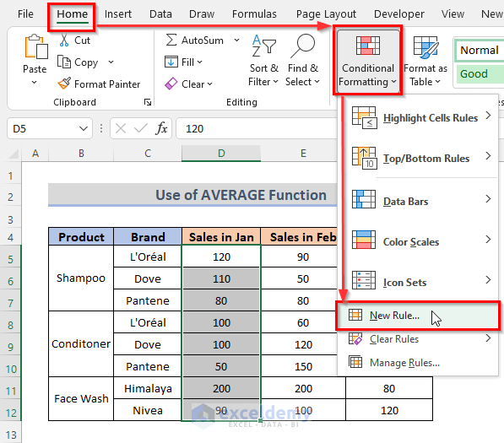Select the Format Painter brush icon
Viewport: 504px width, 443px height.
click(64, 84)
